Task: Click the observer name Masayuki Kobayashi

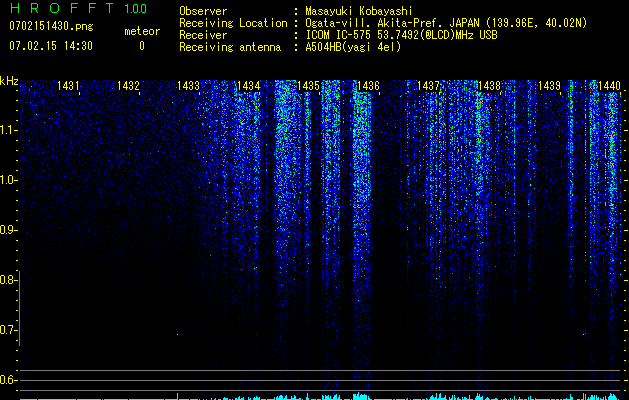Action: pos(359,11)
